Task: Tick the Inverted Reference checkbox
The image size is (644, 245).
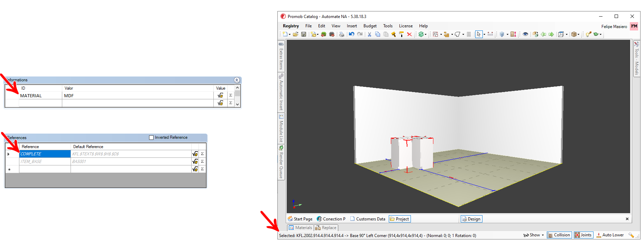Action: [x=151, y=137]
